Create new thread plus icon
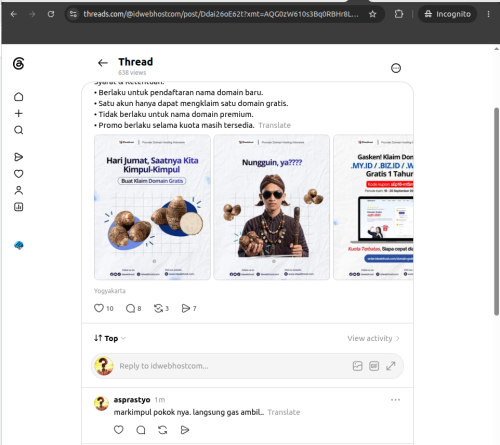 point(19,113)
